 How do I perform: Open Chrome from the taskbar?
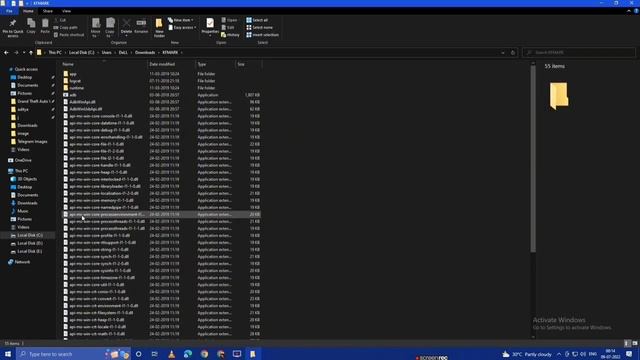pyautogui.click(x=204, y=354)
